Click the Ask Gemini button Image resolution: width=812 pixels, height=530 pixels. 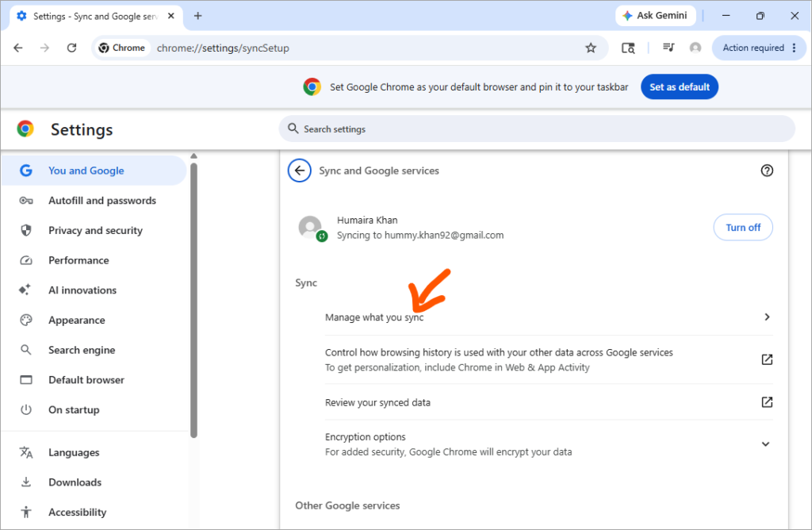click(x=655, y=16)
